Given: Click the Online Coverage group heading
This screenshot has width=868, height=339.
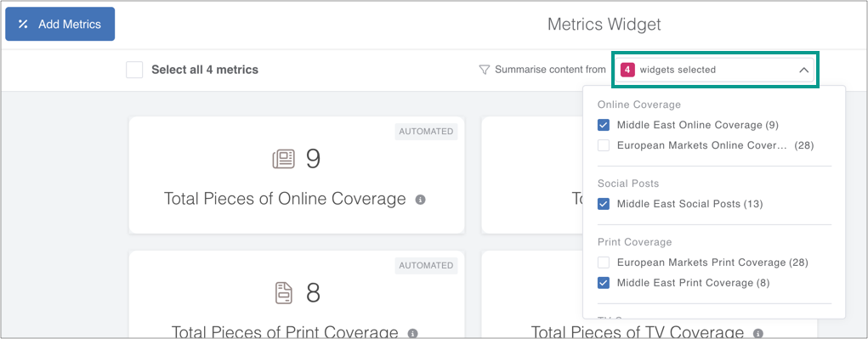Looking at the screenshot, I should click(638, 105).
